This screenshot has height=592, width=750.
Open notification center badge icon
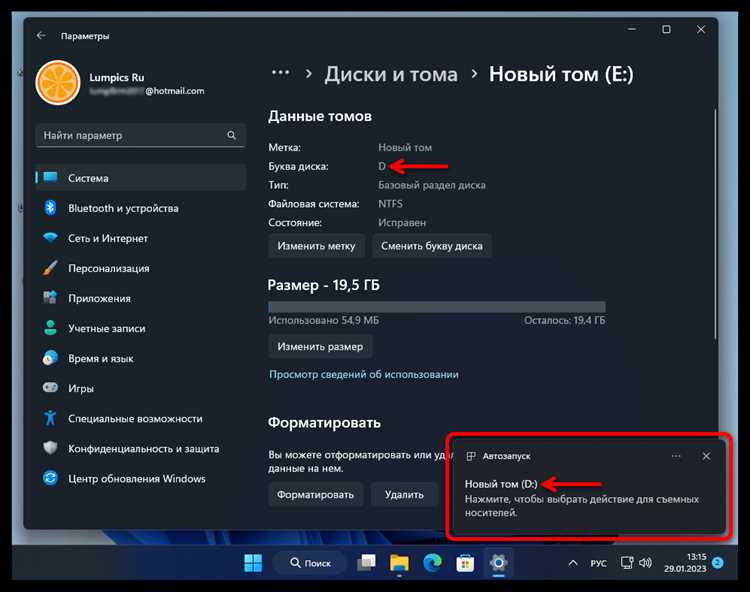(x=717, y=563)
